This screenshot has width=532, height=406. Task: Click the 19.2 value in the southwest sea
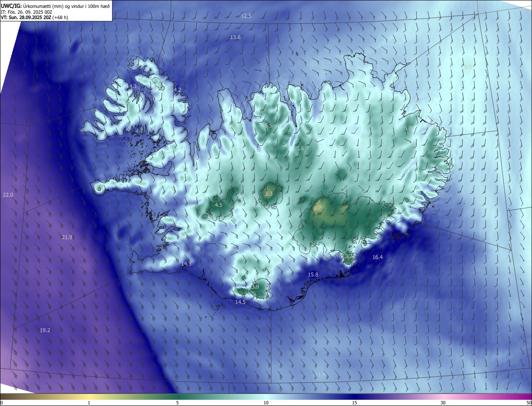(45, 330)
